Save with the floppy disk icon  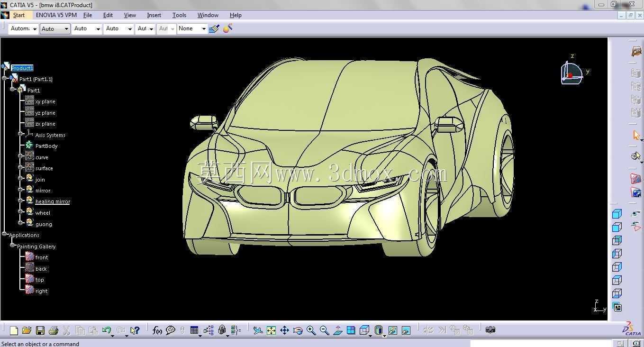tap(40, 330)
